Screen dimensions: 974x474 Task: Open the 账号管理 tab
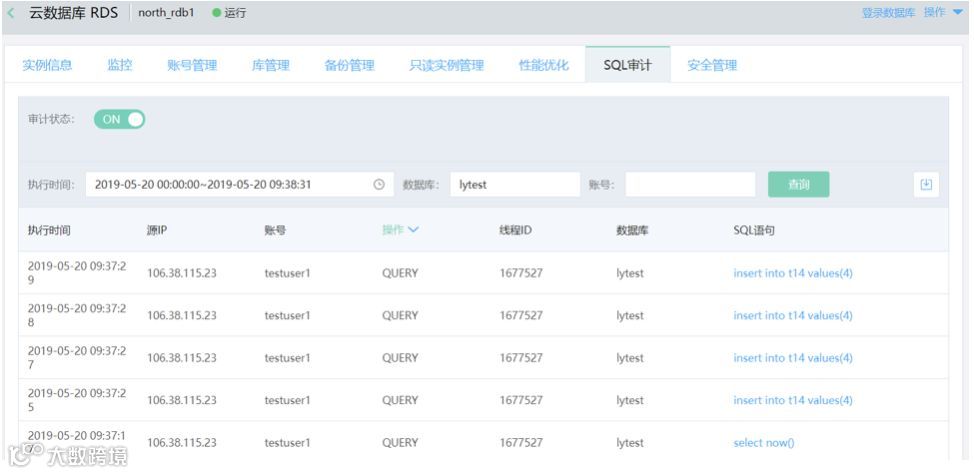click(x=192, y=65)
